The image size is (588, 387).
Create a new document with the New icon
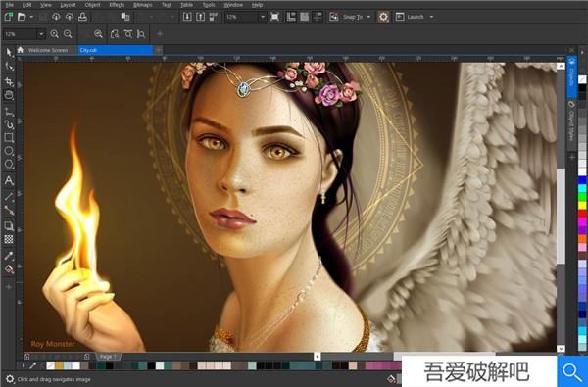pos(8,17)
